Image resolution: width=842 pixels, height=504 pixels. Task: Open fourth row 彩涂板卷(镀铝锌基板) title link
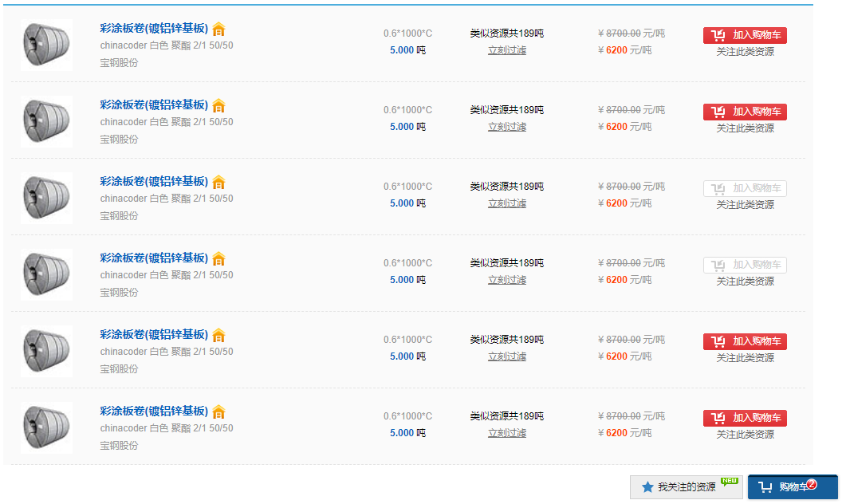pyautogui.click(x=154, y=258)
